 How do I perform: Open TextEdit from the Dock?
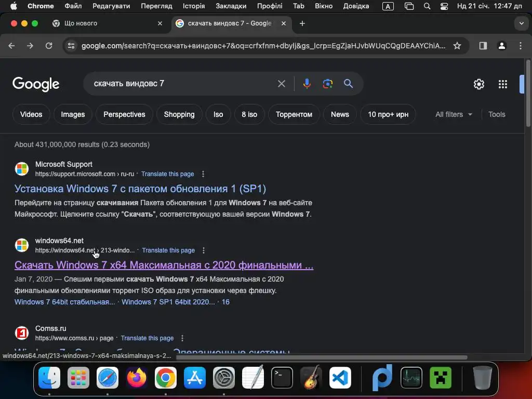pyautogui.click(x=253, y=378)
